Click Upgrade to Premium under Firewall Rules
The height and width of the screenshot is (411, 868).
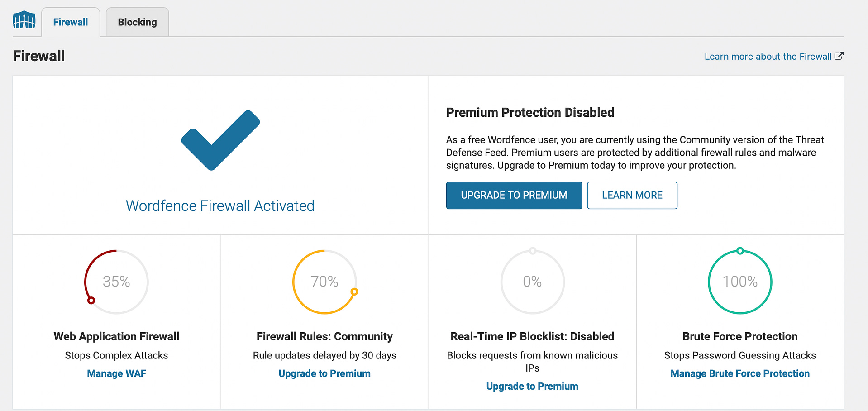click(324, 373)
